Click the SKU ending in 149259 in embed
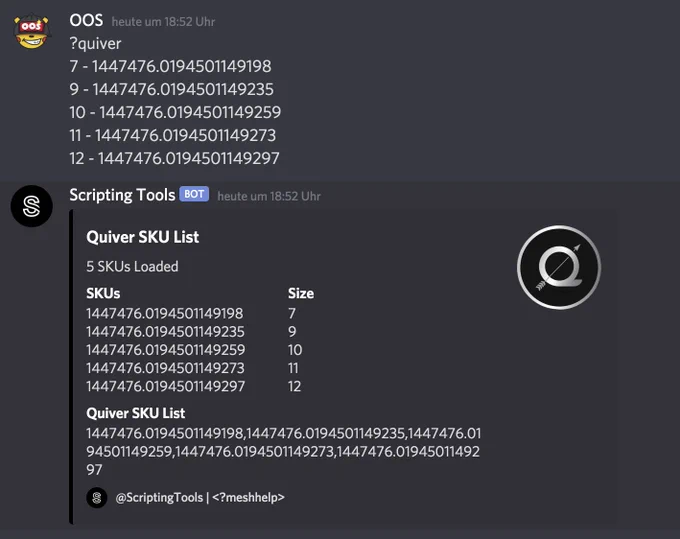This screenshot has height=539, width=680. tap(166, 350)
